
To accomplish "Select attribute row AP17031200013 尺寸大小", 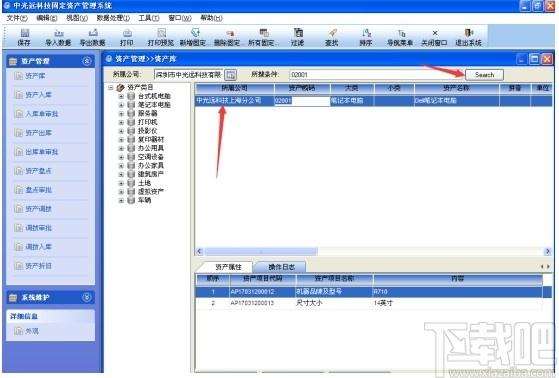I will click(x=369, y=303).
